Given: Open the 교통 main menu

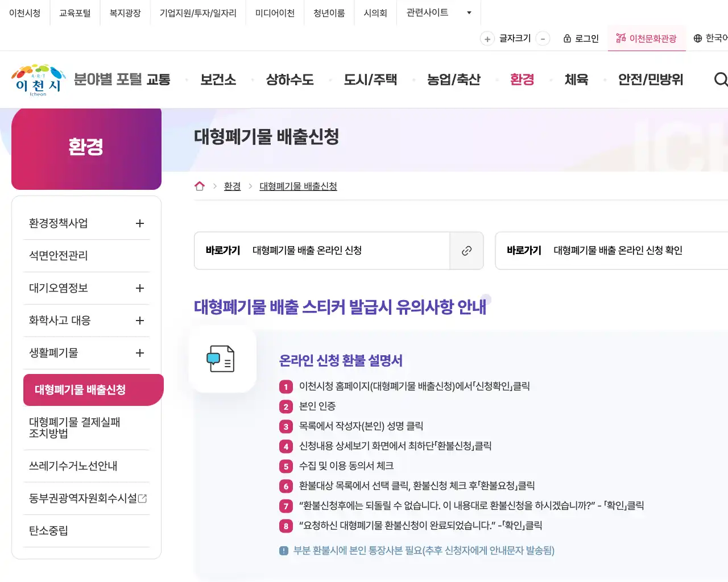Looking at the screenshot, I should pos(158,80).
